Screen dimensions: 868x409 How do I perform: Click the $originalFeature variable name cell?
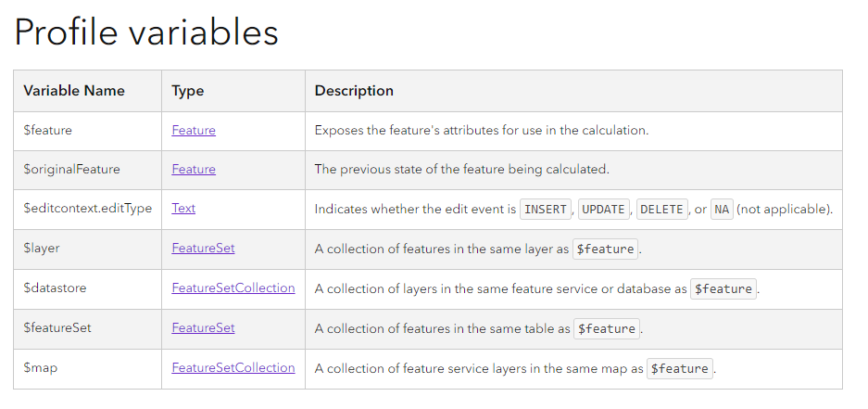(x=72, y=170)
